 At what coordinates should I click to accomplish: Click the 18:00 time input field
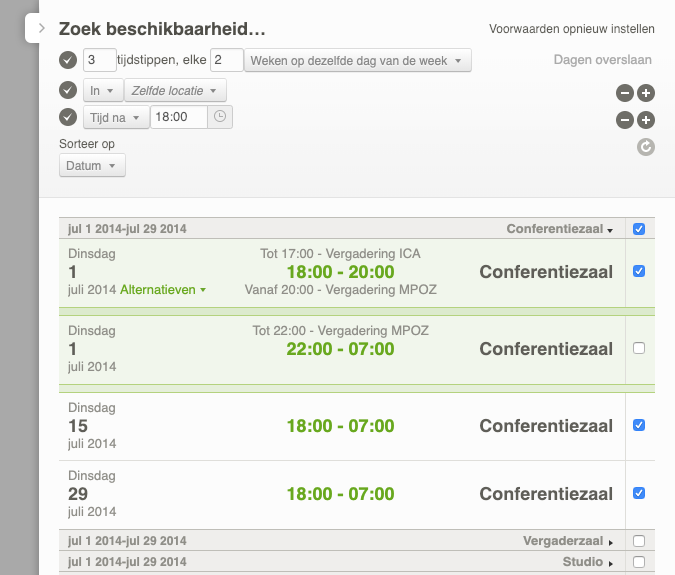coord(178,117)
